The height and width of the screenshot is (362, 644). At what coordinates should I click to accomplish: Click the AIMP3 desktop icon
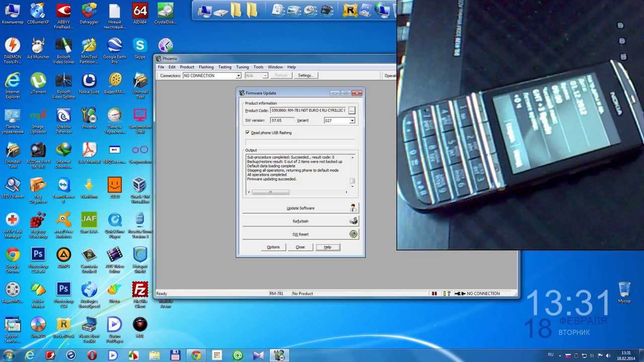[64, 258]
